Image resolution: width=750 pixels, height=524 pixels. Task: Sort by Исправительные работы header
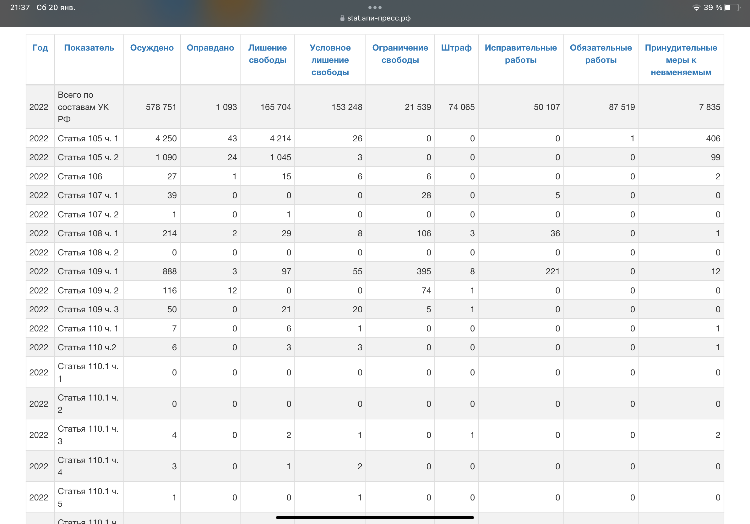point(520,54)
